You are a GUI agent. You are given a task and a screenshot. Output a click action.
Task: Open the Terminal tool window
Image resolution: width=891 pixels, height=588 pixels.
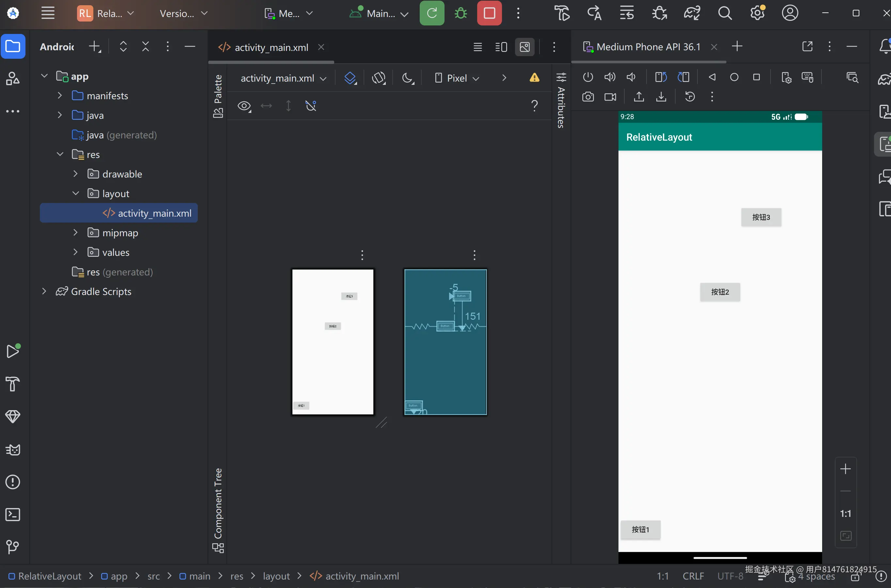(13, 515)
